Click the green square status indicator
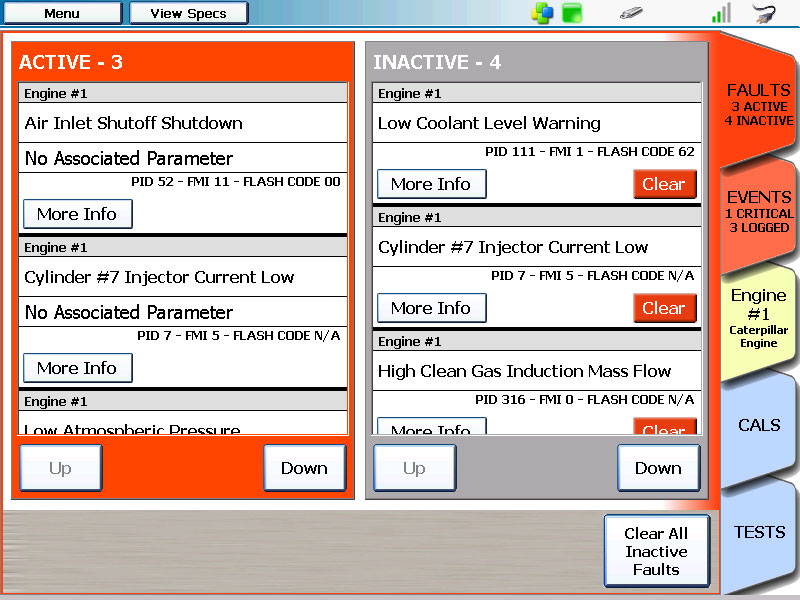 point(572,13)
